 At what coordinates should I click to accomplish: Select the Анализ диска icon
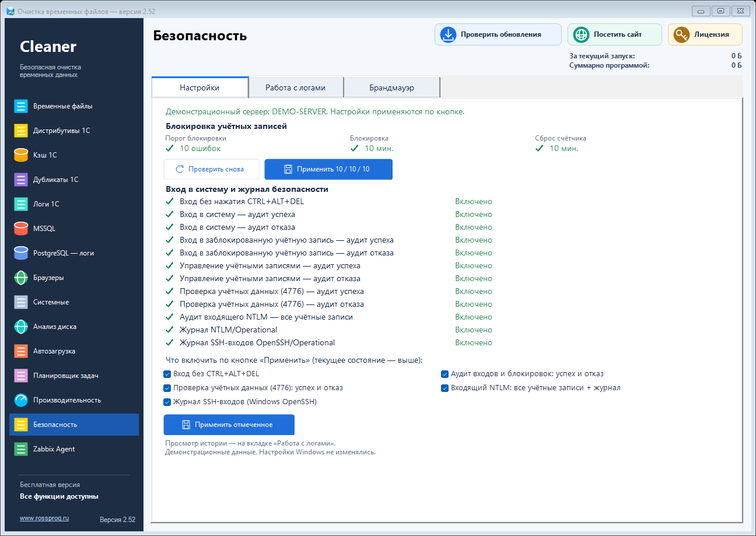[x=21, y=327]
